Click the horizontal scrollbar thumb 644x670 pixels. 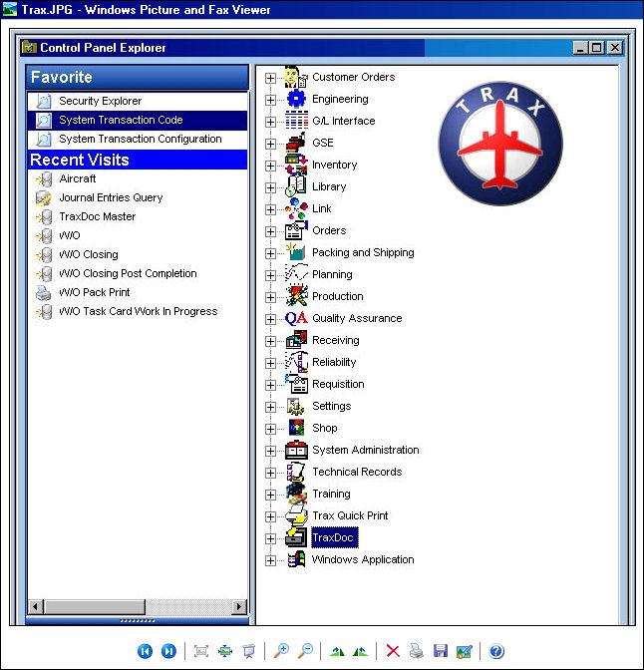pos(94,606)
